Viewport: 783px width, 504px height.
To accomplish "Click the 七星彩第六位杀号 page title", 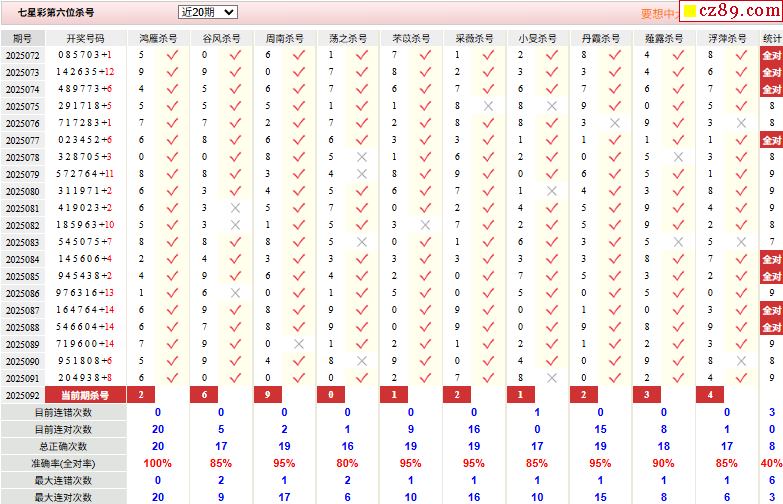I will [56, 12].
